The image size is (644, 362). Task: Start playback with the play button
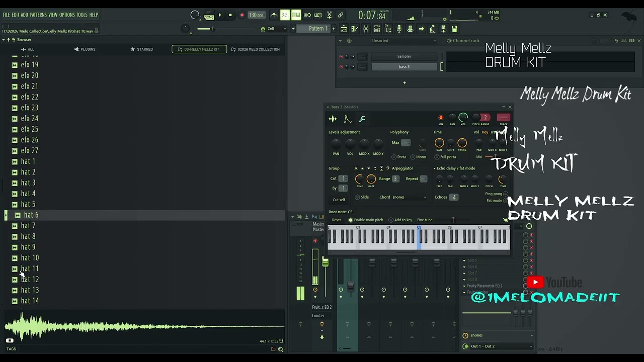220,15
